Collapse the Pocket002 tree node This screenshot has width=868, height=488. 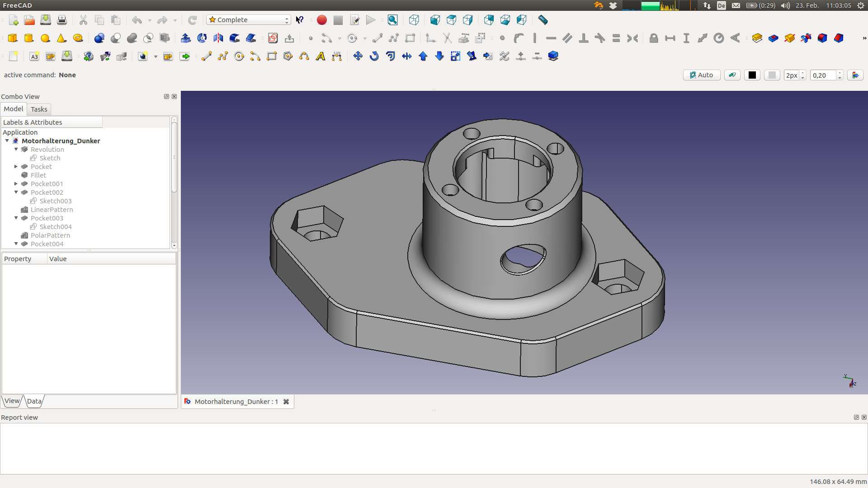point(16,192)
